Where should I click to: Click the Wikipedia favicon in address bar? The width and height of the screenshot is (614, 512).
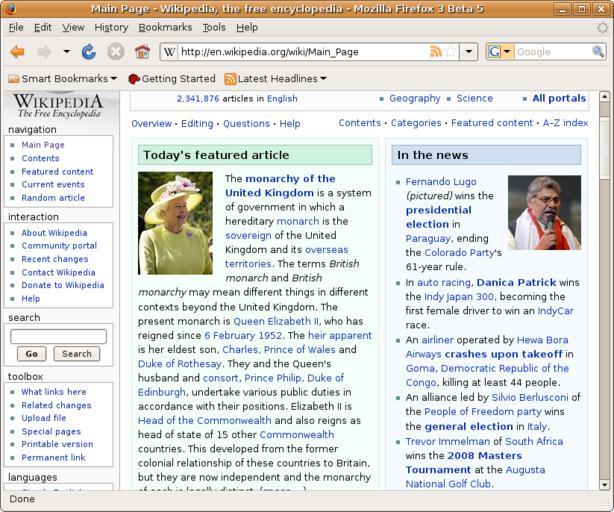coord(170,52)
